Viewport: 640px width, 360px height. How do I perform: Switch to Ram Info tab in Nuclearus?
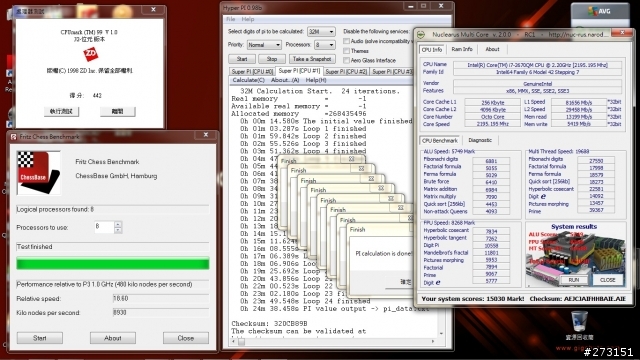coord(462,49)
